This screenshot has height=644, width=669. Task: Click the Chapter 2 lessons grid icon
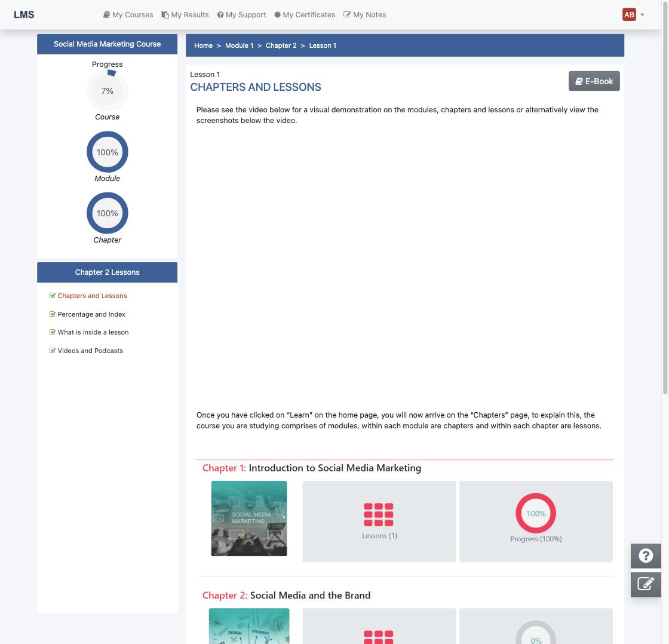point(379,637)
